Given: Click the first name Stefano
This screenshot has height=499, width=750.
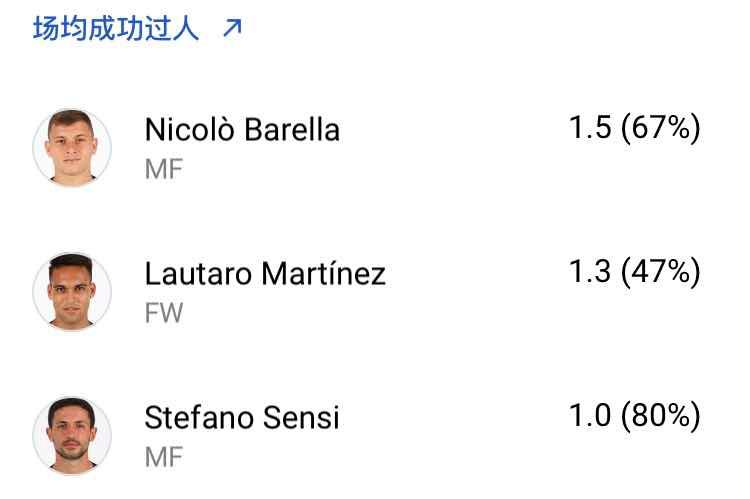Looking at the screenshot, I should [x=197, y=417].
